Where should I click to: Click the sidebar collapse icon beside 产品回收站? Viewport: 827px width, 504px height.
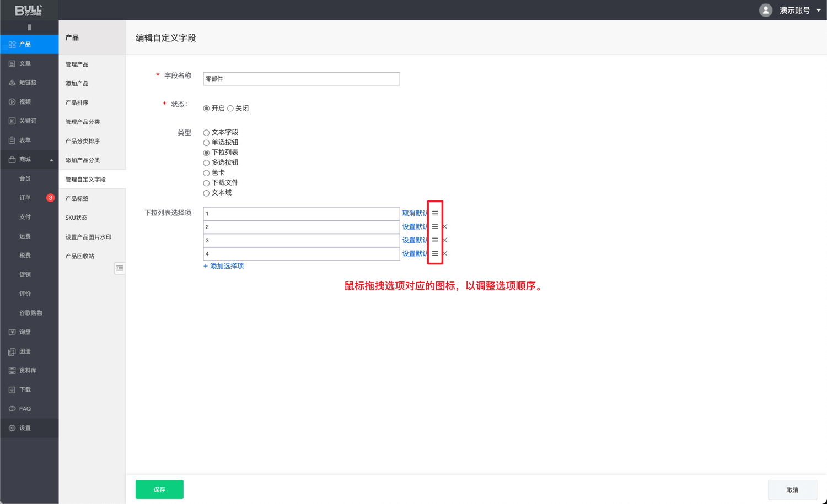coord(120,268)
